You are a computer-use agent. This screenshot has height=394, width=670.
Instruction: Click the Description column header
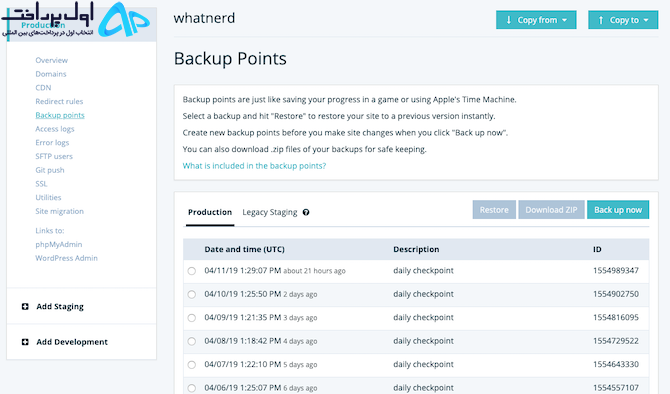(x=416, y=249)
